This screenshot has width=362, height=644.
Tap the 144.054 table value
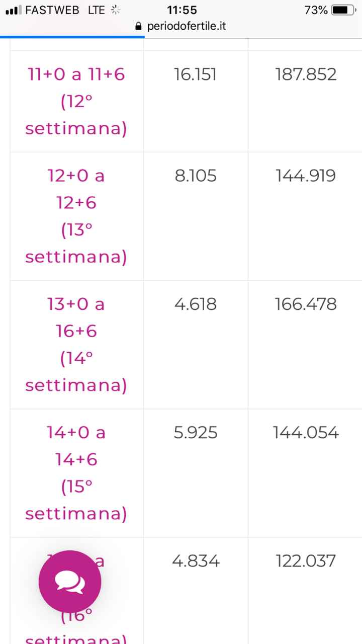(x=306, y=432)
